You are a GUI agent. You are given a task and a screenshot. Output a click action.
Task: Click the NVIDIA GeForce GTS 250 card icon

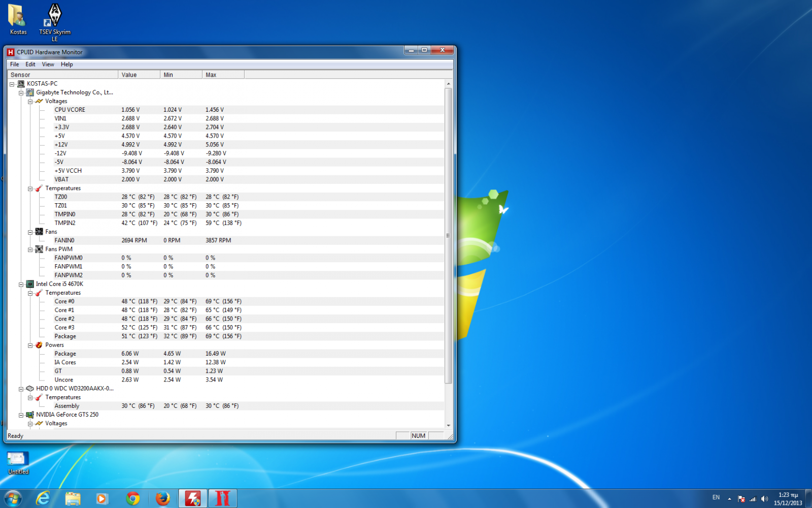(x=30, y=415)
